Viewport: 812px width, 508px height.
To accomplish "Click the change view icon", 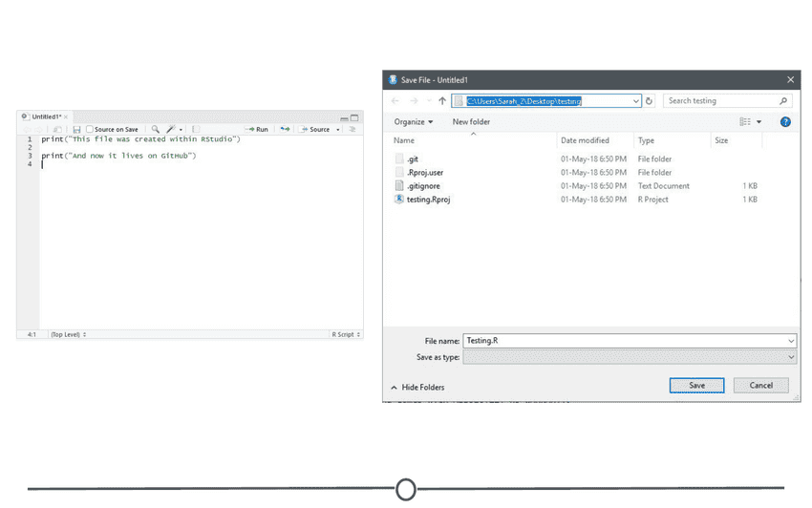I will (x=745, y=121).
